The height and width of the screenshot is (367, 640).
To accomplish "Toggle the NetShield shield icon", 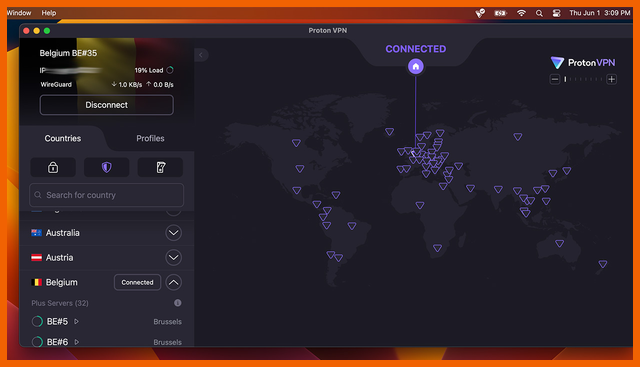I will pos(107,167).
